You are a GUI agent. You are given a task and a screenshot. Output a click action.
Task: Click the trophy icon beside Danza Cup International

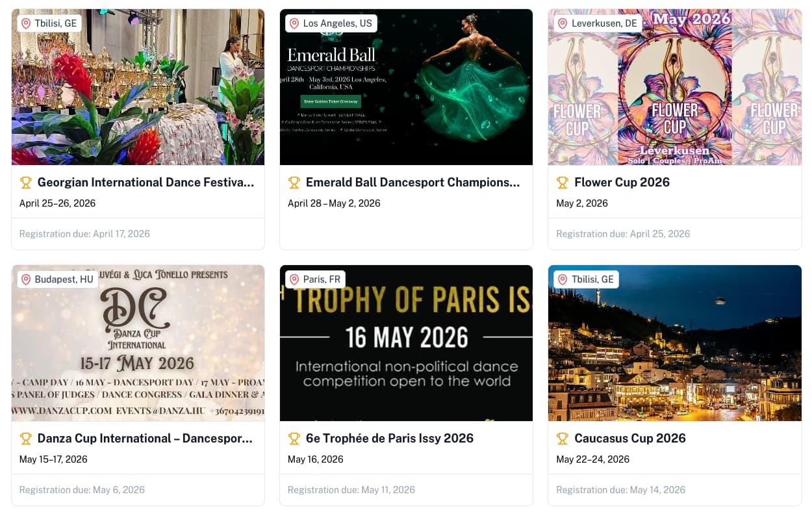tap(26, 439)
